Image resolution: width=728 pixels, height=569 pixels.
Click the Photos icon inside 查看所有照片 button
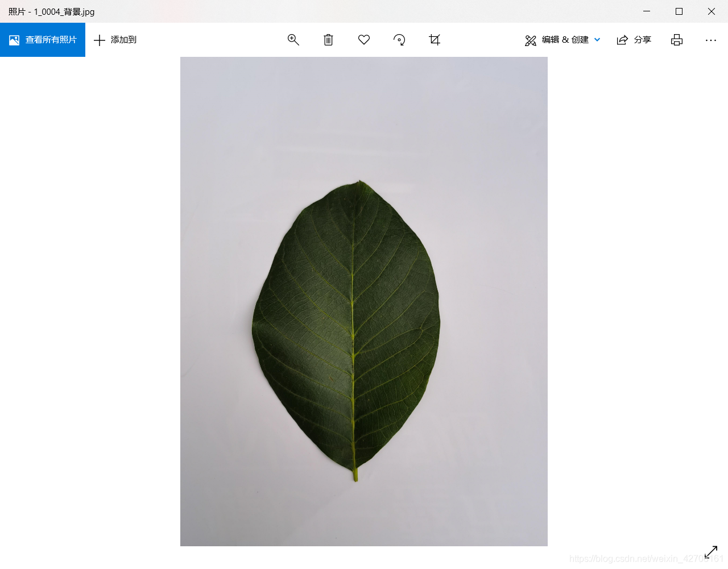tap(14, 39)
